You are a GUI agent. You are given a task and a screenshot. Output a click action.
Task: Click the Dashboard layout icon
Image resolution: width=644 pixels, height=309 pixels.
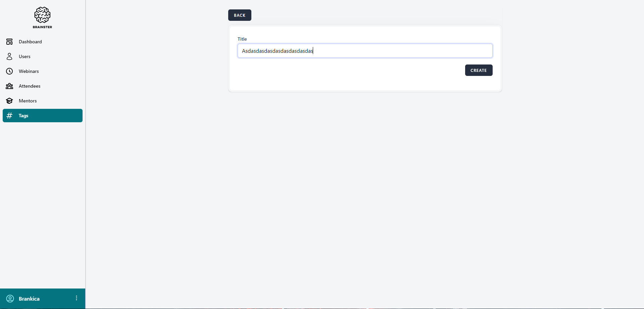pos(9,42)
